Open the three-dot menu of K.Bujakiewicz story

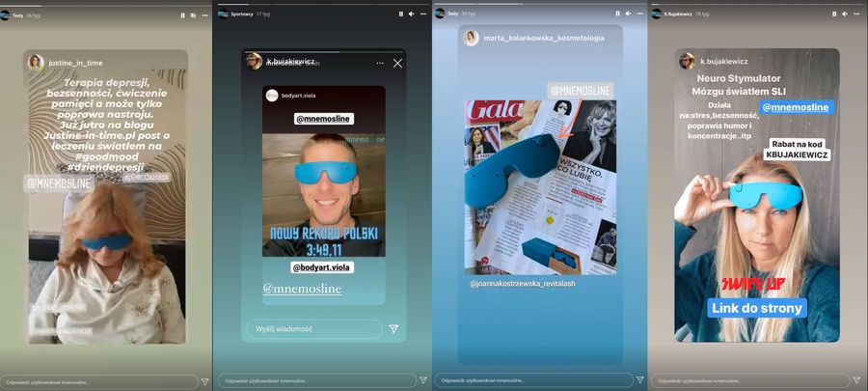(x=857, y=14)
